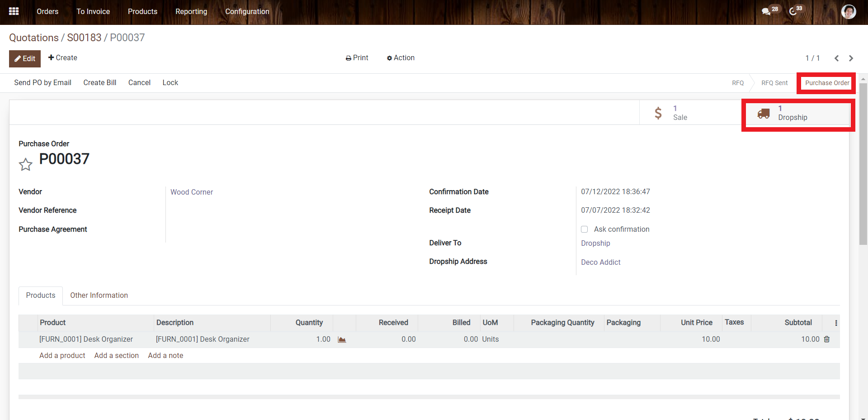Screen dimensions: 868x420
Task: Click the quantity value 1.00
Action: 323,339
